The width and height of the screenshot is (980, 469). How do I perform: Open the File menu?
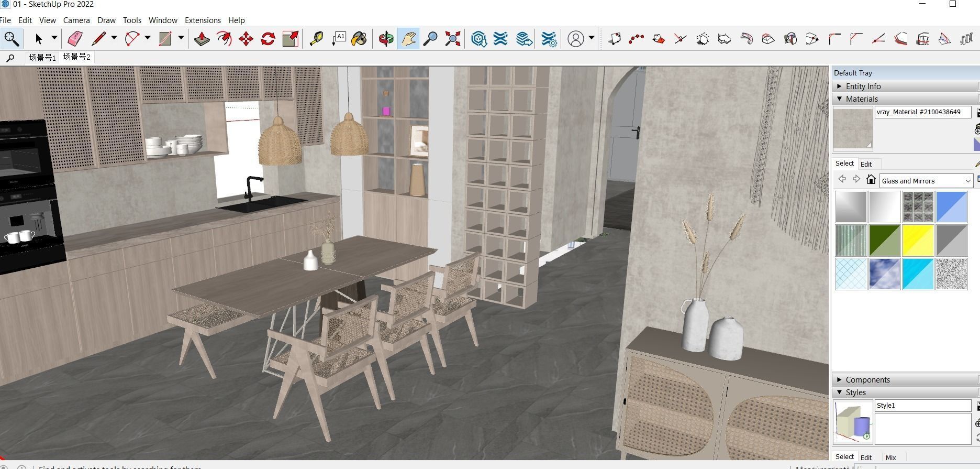(x=5, y=20)
